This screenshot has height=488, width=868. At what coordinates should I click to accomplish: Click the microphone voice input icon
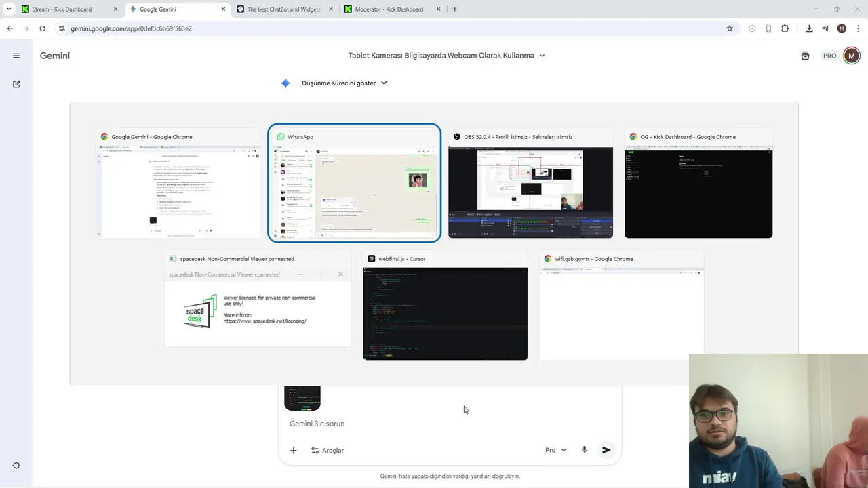584,450
